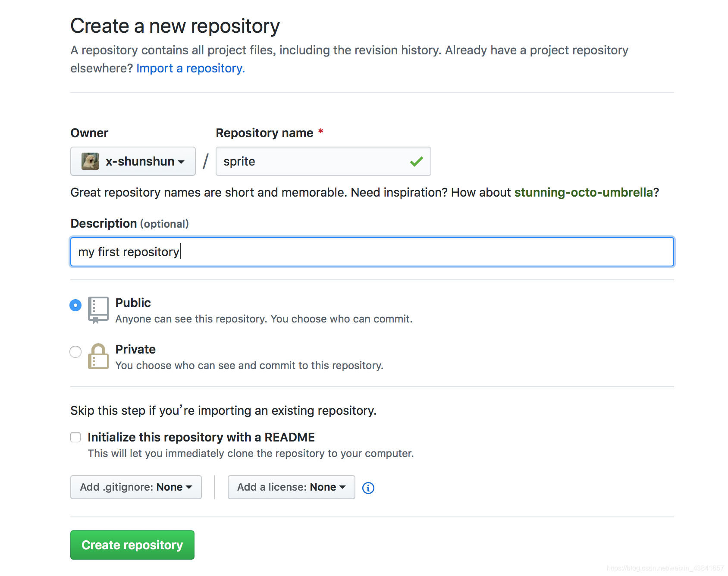Click into the Description text field

pos(372,252)
